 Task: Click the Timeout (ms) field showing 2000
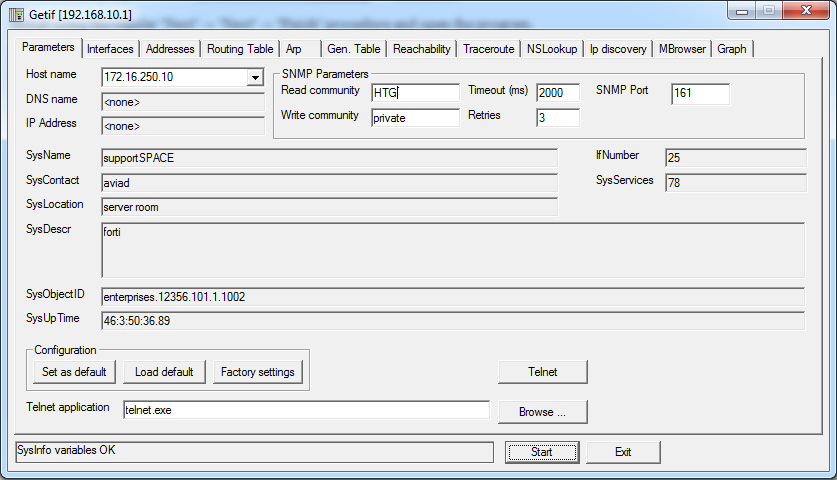coord(557,92)
